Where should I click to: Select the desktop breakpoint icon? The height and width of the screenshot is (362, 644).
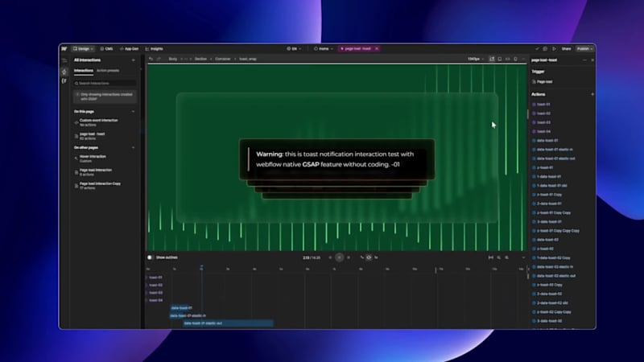(x=492, y=59)
